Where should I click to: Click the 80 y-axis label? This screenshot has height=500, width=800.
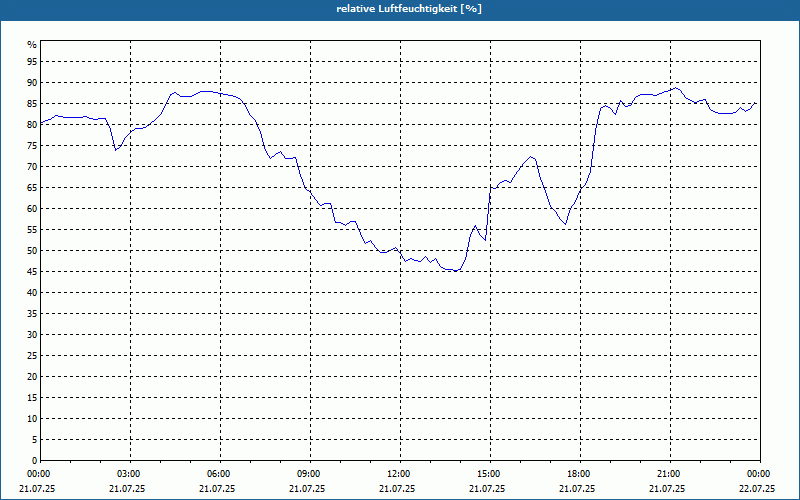(32, 124)
